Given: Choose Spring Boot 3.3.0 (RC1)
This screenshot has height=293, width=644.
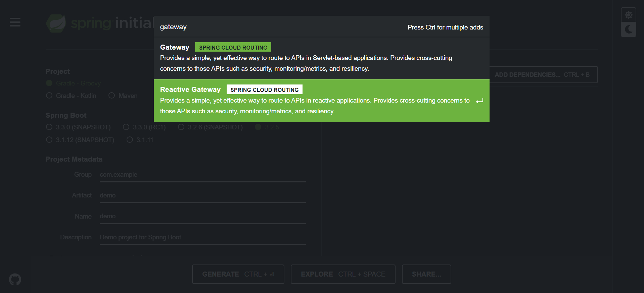Looking at the screenshot, I should click(144, 127).
